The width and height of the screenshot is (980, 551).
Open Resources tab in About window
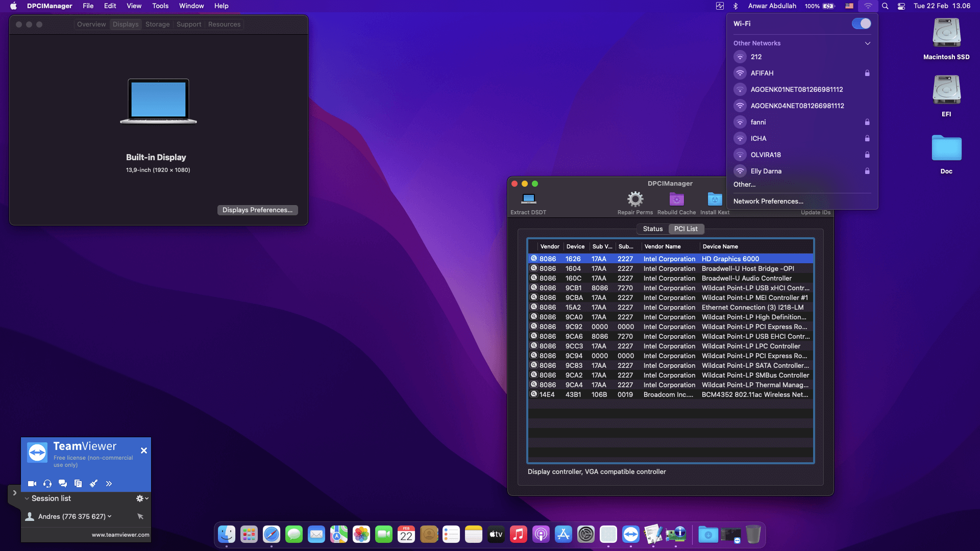[224, 24]
